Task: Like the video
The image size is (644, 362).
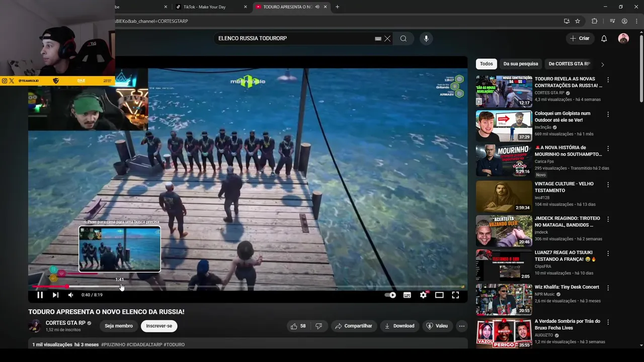Action: pos(298,326)
